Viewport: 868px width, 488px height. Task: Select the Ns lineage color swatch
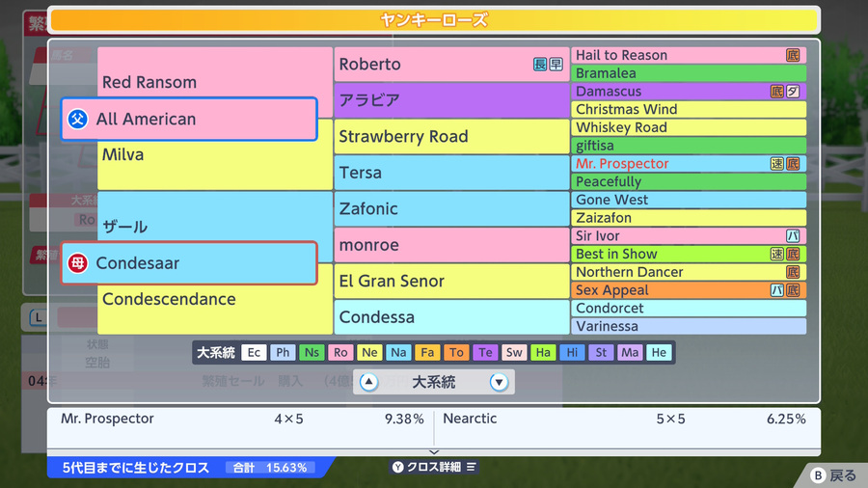pyautogui.click(x=312, y=352)
